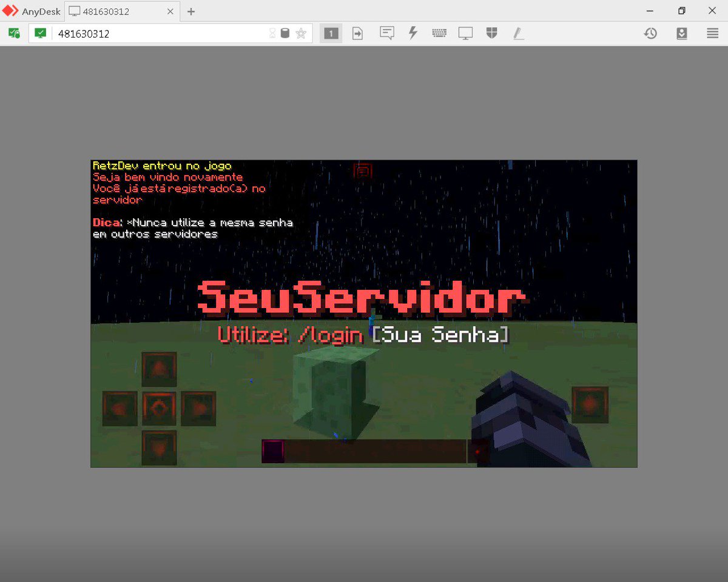The width and height of the screenshot is (728, 582).
Task: Click the file transfer arrow icon
Action: click(358, 33)
